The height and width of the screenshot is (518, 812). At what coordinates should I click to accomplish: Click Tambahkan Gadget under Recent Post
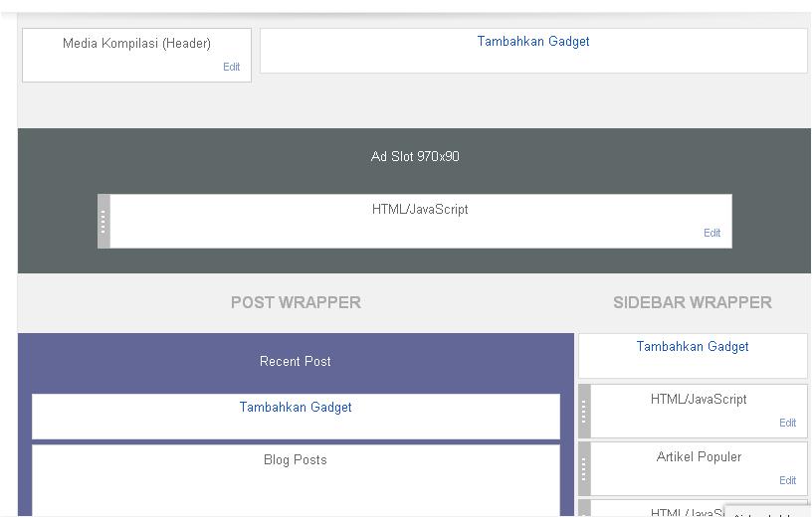(x=296, y=408)
